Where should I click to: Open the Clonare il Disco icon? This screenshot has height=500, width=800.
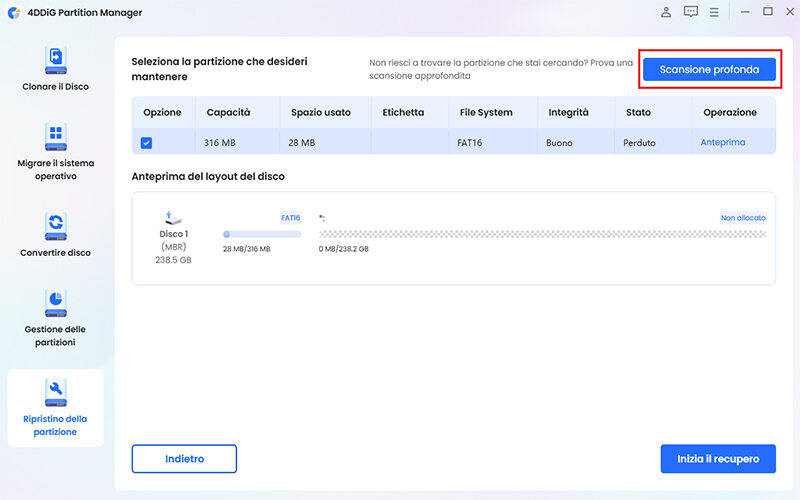(56, 60)
